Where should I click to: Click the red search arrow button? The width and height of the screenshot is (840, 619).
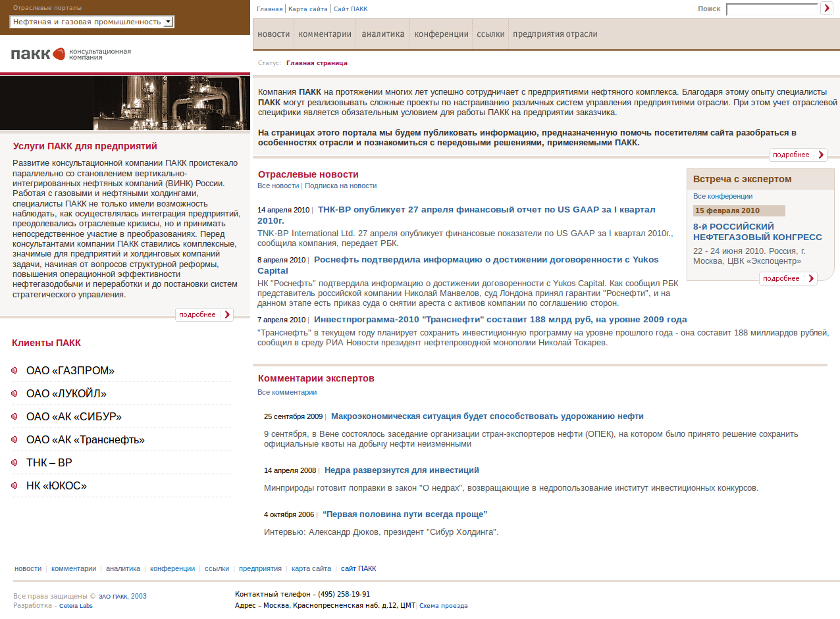click(827, 9)
